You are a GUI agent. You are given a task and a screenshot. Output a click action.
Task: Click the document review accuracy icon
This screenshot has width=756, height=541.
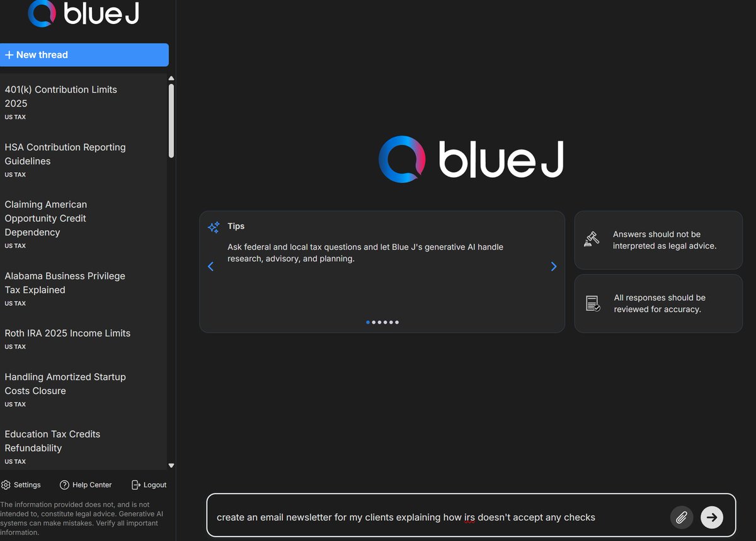click(593, 303)
